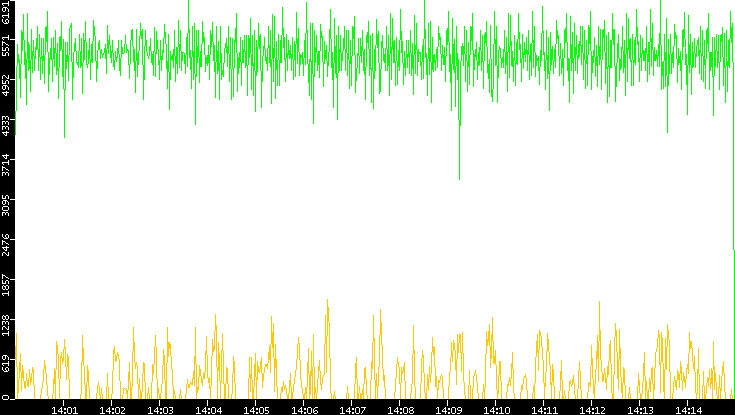
Task: Click the 3095 y-axis value
Action: (x=6, y=205)
